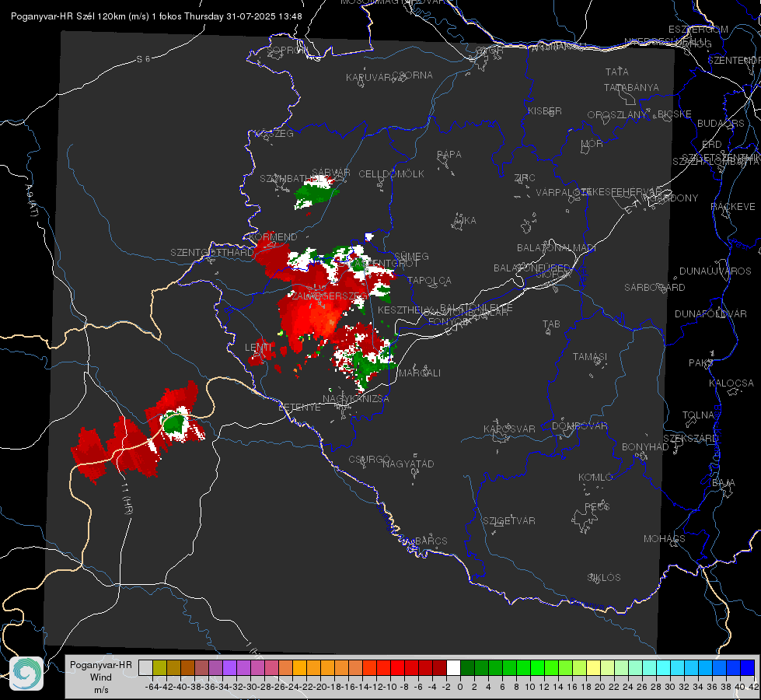Pick the light gray first legend swatch
Image resolution: width=761 pixels, height=700 pixels.
click(145, 667)
